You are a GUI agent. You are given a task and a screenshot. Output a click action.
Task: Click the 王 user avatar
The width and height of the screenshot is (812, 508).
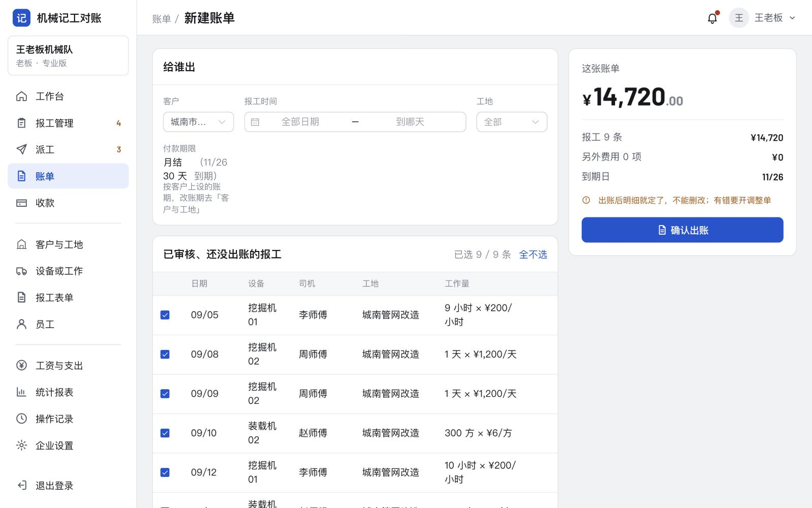coord(739,18)
